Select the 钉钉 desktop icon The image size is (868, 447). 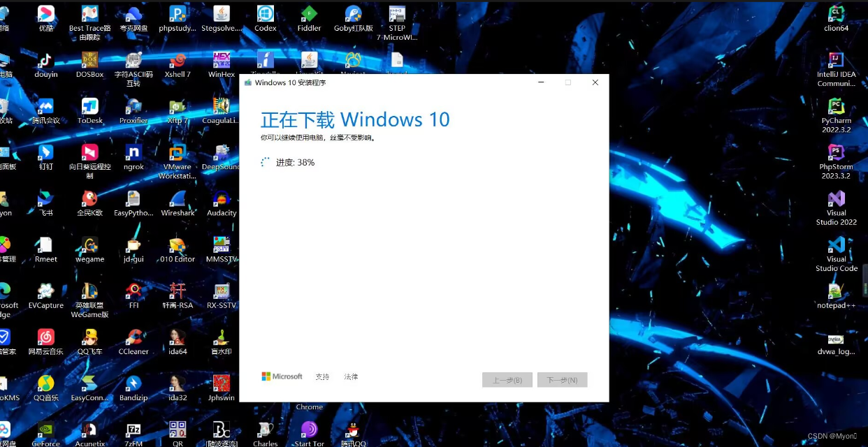click(x=46, y=157)
